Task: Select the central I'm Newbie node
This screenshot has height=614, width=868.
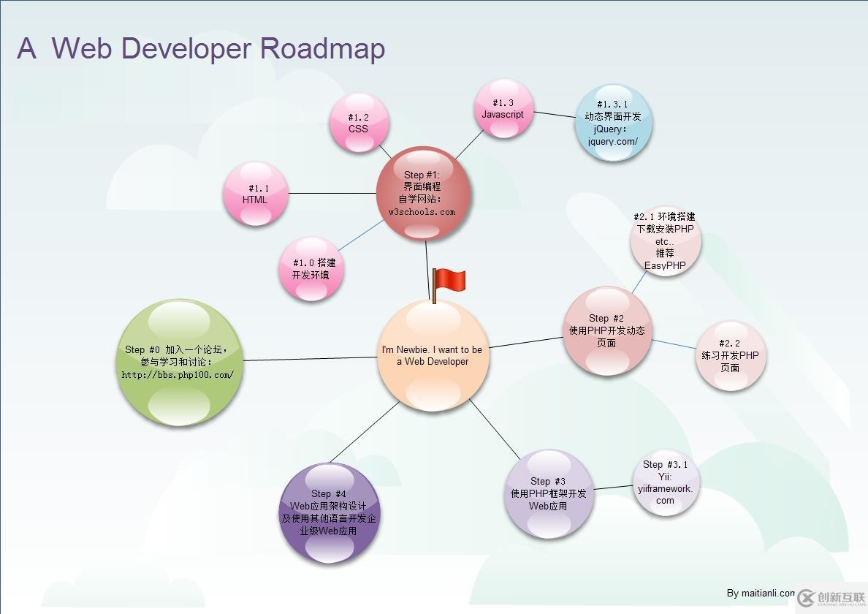Action: 433,356
